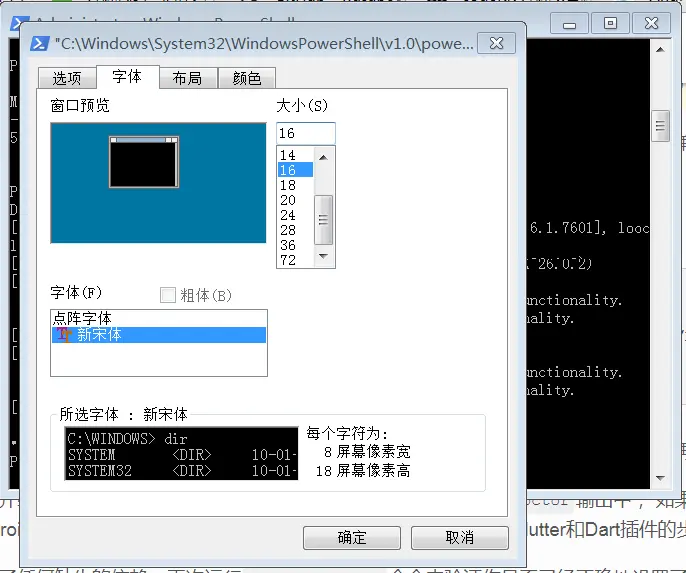The width and height of the screenshot is (686, 573).
Task: Click size list scroll down arrow
Action: [323, 256]
